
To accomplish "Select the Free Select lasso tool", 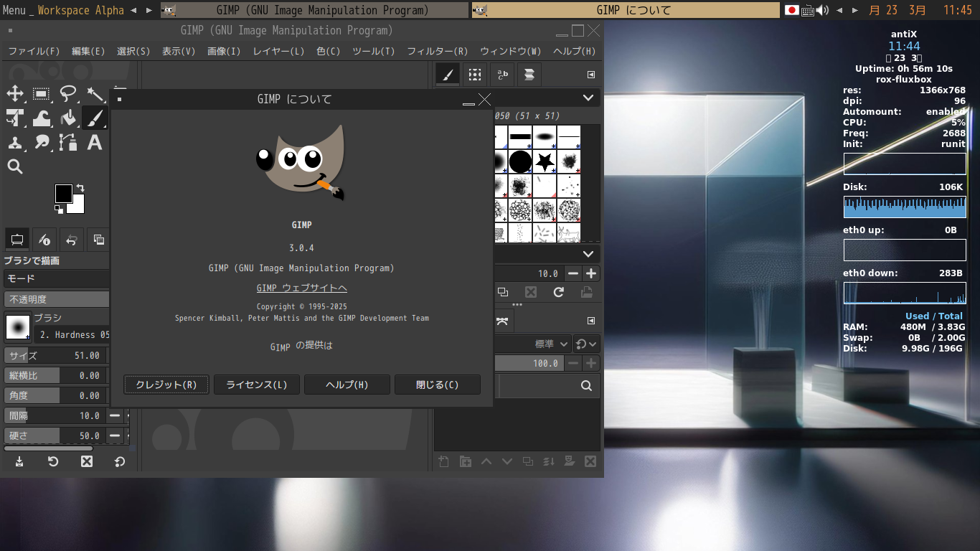I will [68, 94].
